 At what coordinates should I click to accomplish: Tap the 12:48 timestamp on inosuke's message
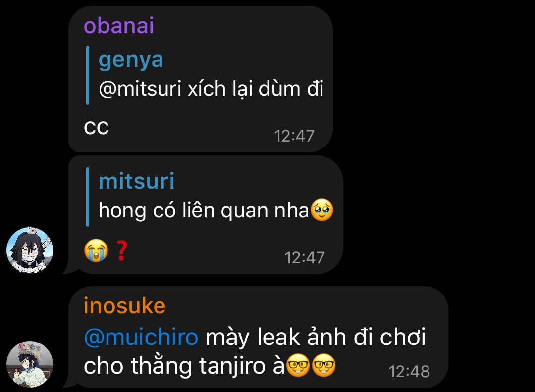[x=409, y=371]
